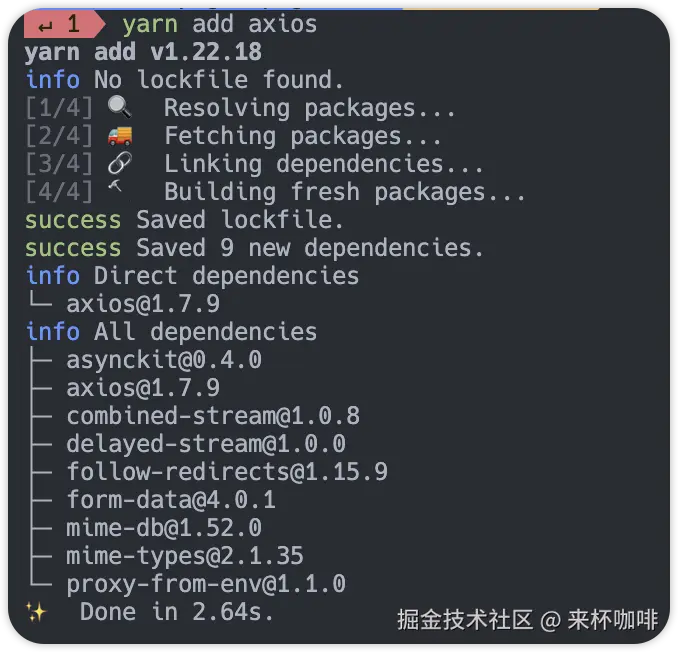Click the follow-redirects@1.15.9 entry

coord(227,471)
